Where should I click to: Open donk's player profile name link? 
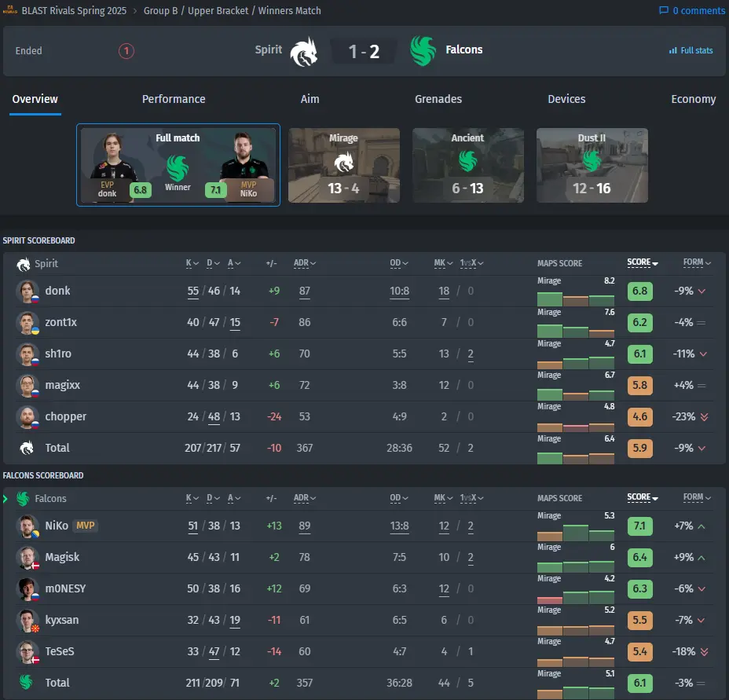[57, 291]
